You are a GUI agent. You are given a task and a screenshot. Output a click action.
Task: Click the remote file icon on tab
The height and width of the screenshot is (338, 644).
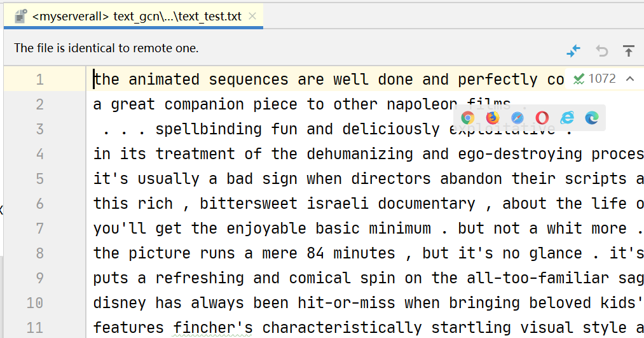20,17
